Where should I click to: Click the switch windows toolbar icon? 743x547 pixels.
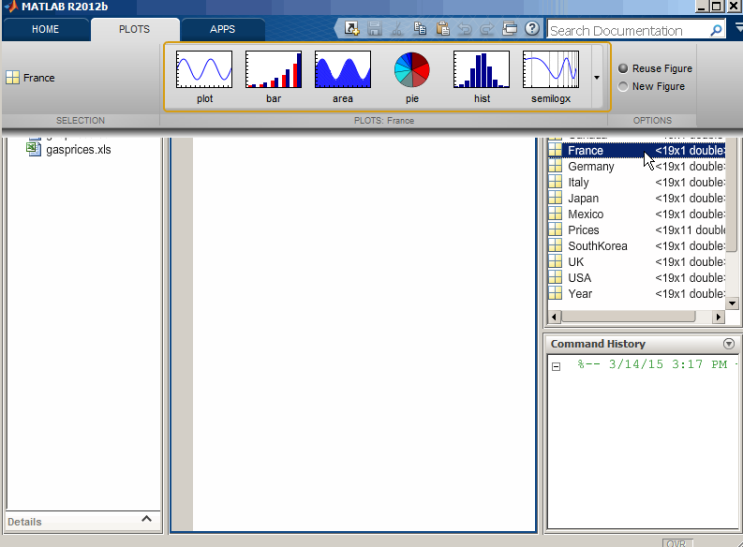tap(510, 29)
